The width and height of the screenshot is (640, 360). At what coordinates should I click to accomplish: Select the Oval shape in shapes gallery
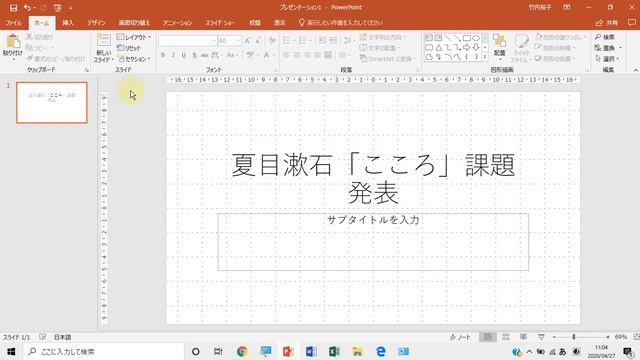click(476, 38)
